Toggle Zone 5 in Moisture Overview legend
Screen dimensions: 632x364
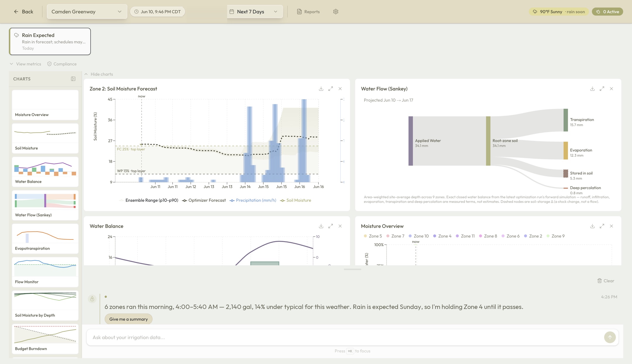(x=373, y=236)
